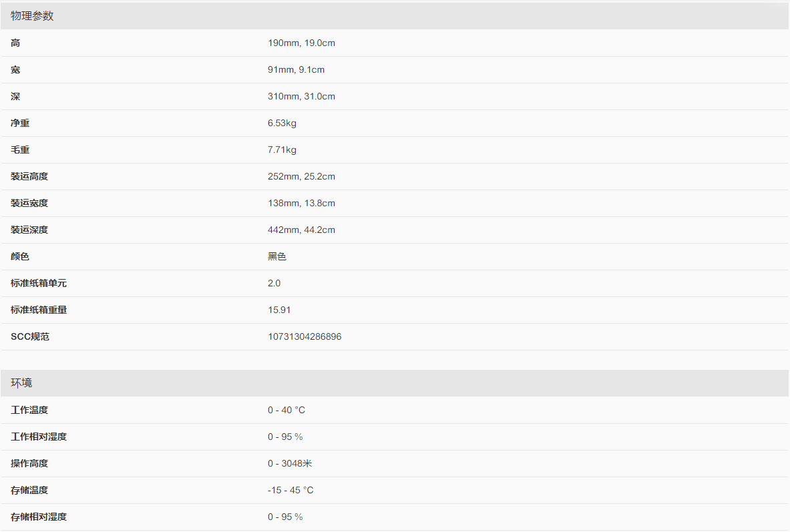
Task: Click the 442mm, 44.2cm shipping depth value
Action: click(x=301, y=230)
